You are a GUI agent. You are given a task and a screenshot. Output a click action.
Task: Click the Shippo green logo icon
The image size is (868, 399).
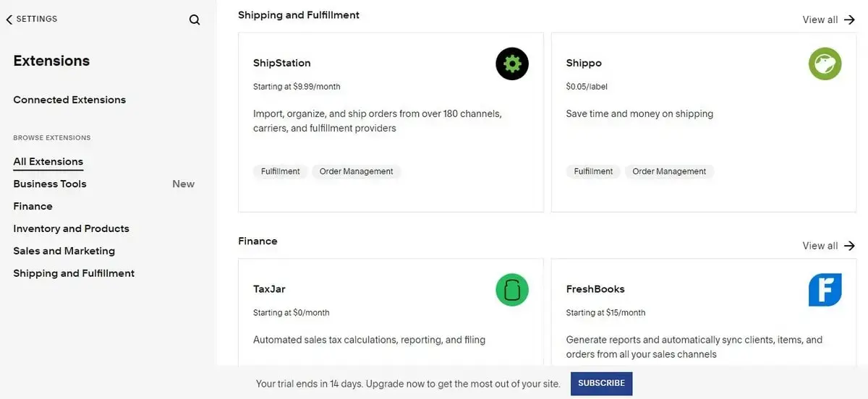[825, 64]
